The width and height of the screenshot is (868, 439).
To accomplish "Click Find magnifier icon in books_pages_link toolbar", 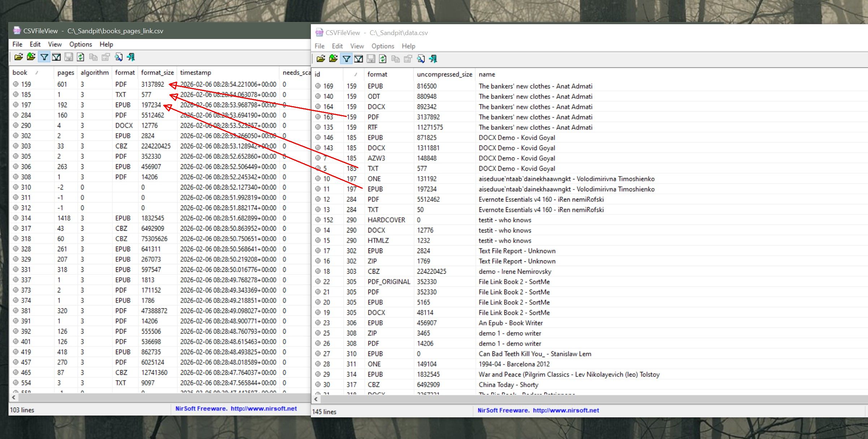I will [x=118, y=57].
